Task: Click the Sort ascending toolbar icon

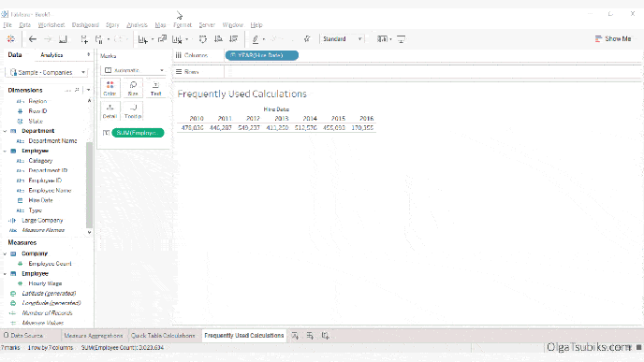Action: (218, 39)
